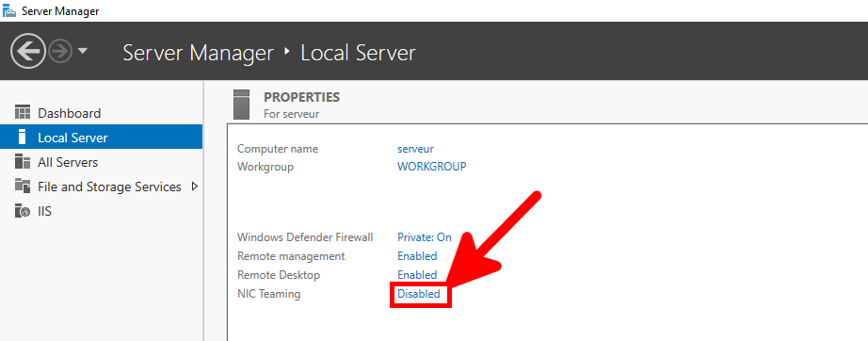Click the forward navigation arrow button
The image size is (868, 341).
point(60,52)
